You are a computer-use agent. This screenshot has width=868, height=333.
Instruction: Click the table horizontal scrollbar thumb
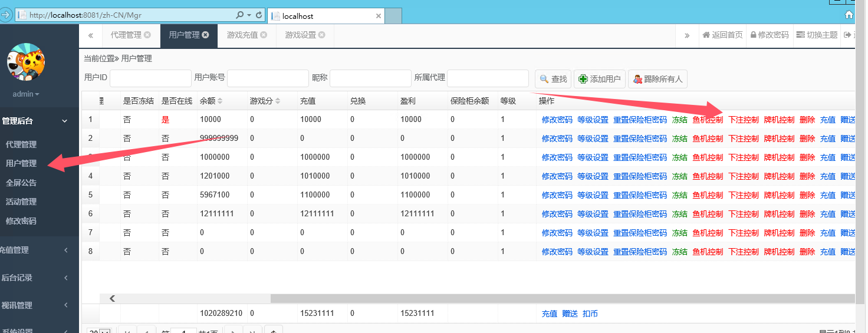click(x=562, y=299)
